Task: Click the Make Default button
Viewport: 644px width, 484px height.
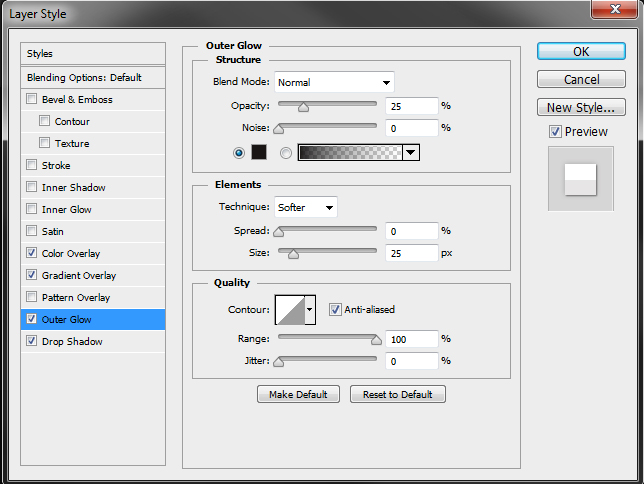Action: [298, 394]
